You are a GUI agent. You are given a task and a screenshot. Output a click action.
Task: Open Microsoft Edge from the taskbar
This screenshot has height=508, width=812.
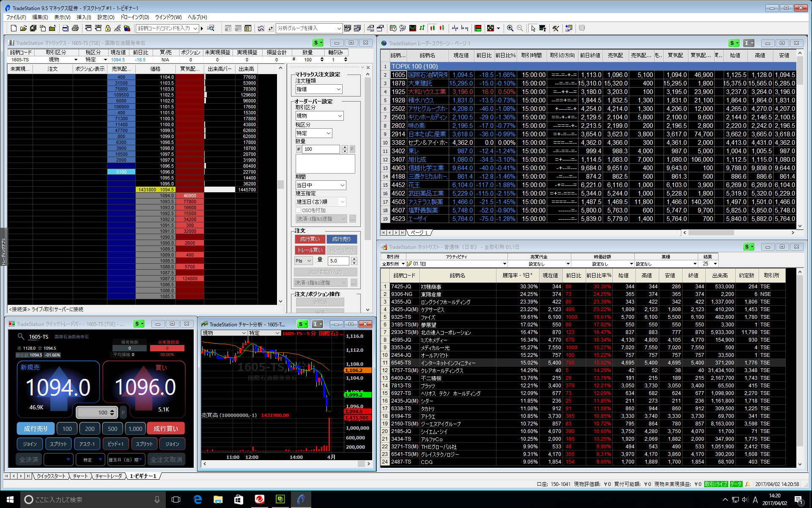(198, 500)
